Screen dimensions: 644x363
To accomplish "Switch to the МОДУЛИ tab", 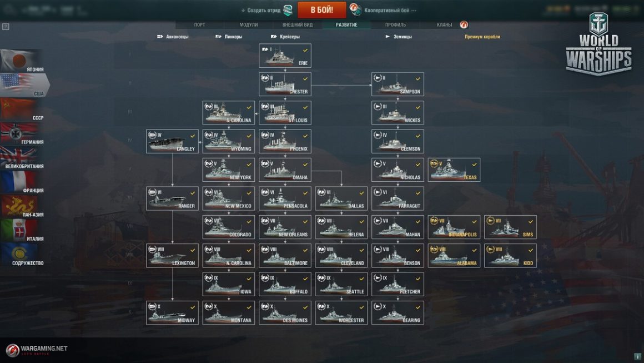I will tap(249, 24).
